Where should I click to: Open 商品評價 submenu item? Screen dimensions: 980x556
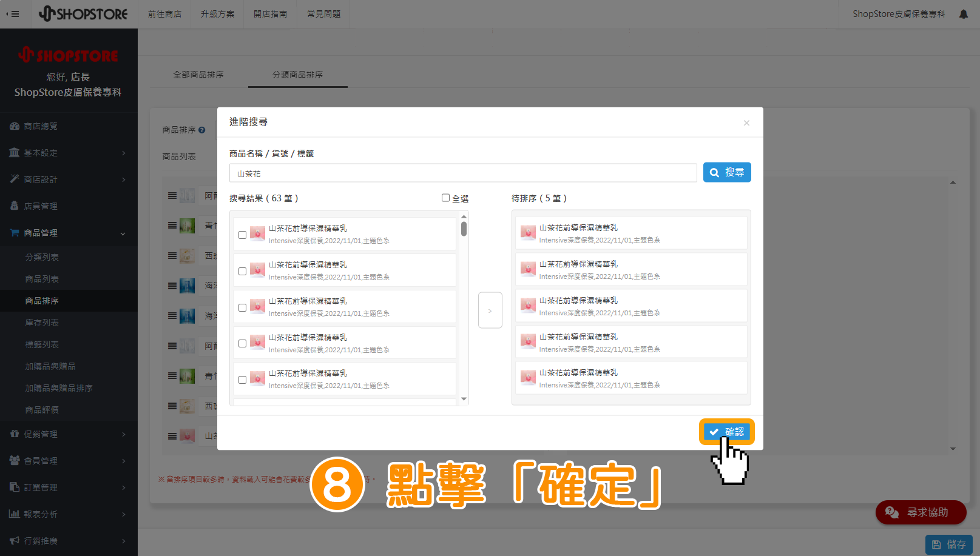(x=69, y=410)
